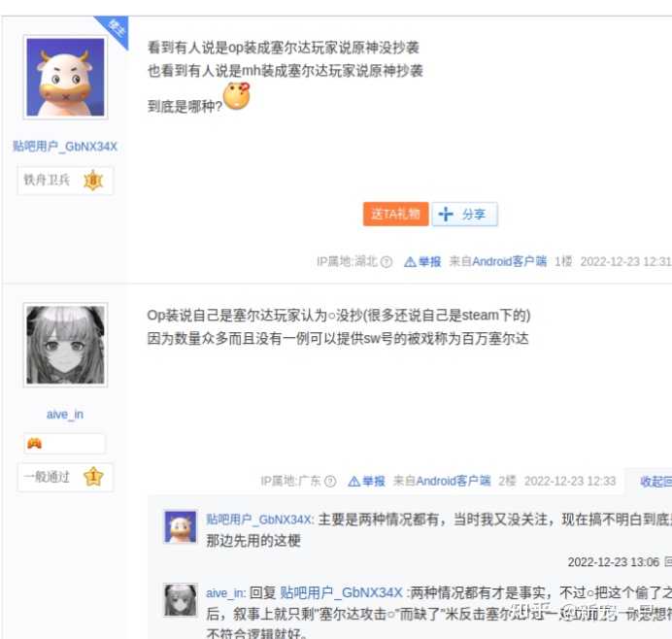Send a gift with 送TA礼物 button
This screenshot has height=639, width=672.
tap(395, 214)
